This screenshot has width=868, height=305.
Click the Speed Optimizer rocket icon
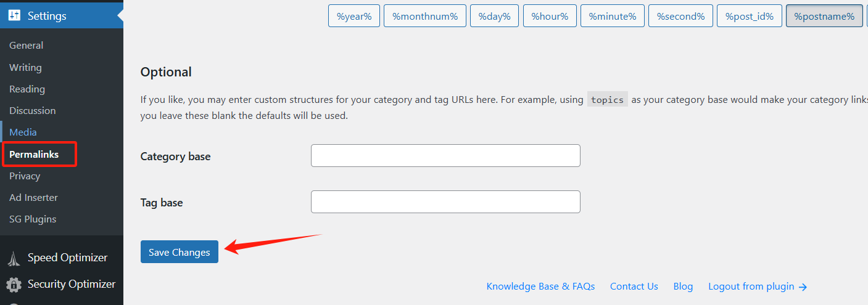(x=14, y=258)
